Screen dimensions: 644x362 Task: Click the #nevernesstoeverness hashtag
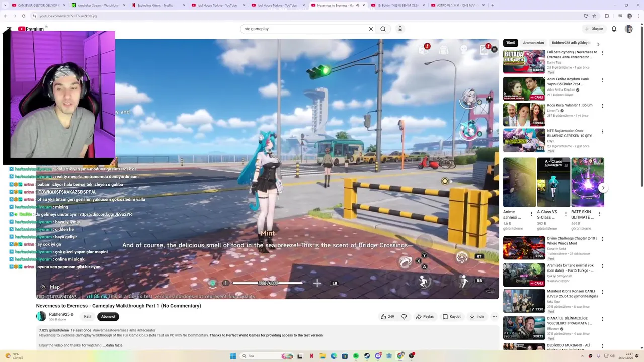pyautogui.click(x=110, y=330)
